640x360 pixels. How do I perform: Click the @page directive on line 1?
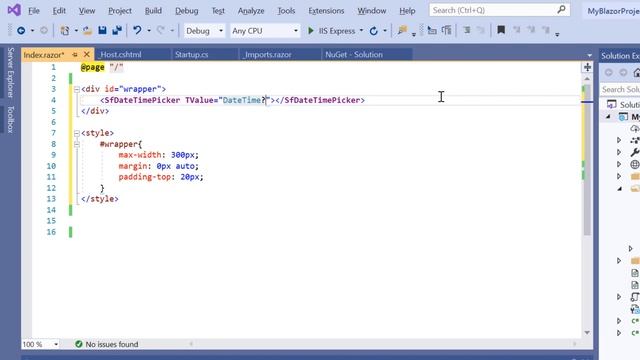pos(92,67)
